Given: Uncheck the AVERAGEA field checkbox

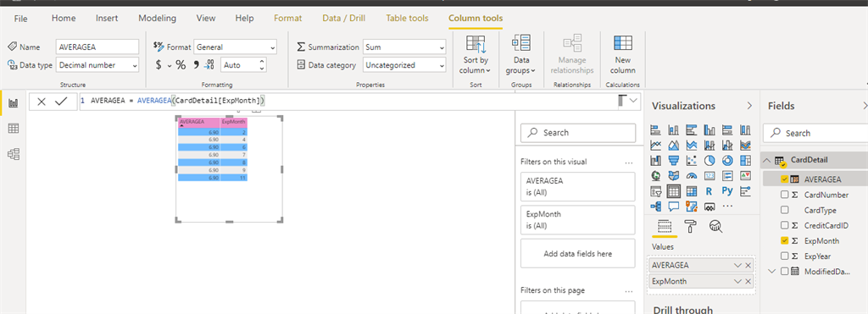Looking at the screenshot, I should click(784, 179).
